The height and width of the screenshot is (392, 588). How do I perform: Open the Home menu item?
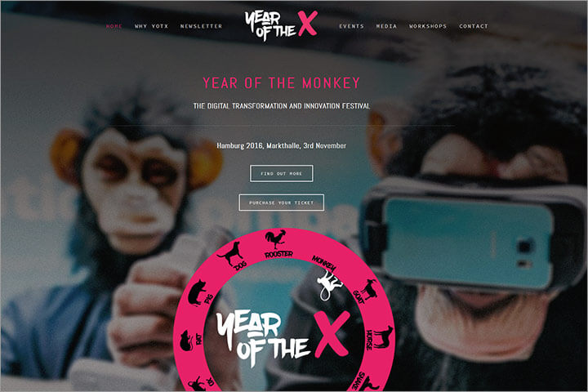pos(114,26)
